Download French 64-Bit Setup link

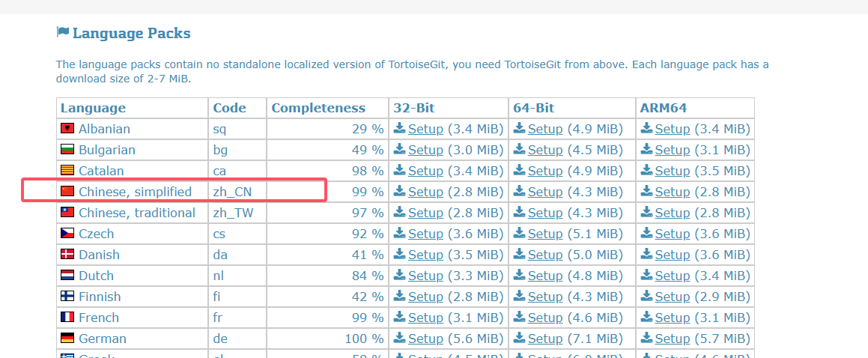(545, 318)
